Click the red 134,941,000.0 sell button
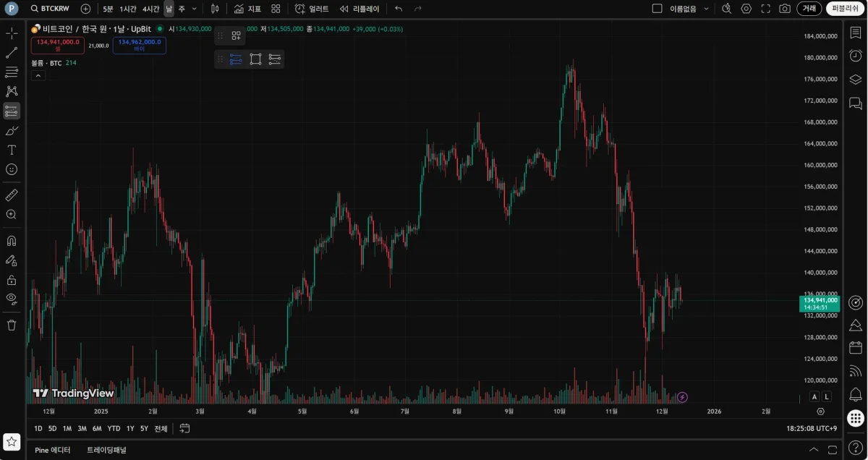Screen dimensions: 868x460 tap(57, 45)
